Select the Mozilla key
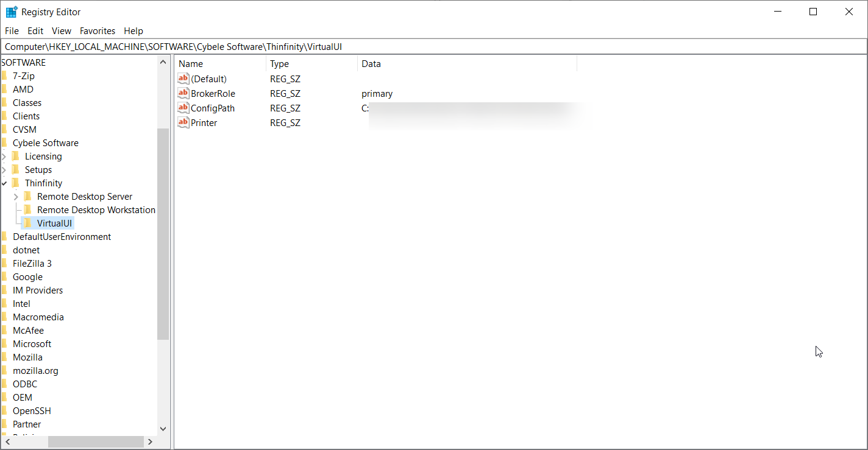Viewport: 868px width, 450px height. (x=27, y=357)
